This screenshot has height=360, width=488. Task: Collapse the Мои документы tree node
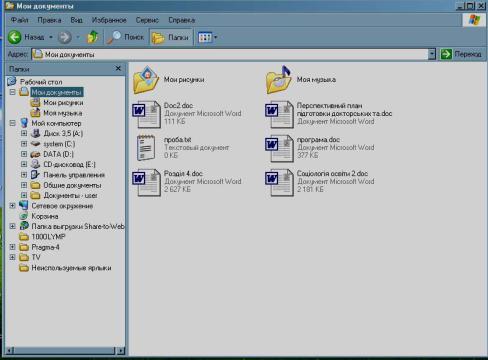click(x=12, y=92)
